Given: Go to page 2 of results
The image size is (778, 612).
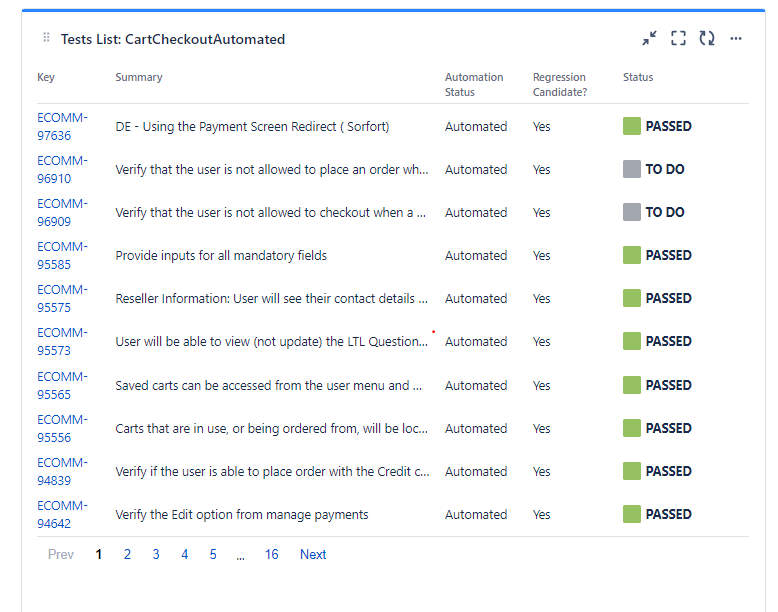Looking at the screenshot, I should 128,554.
